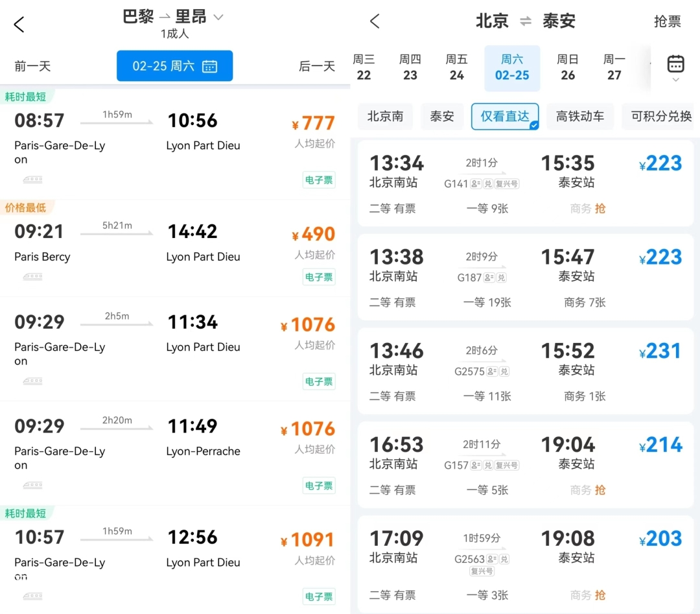Tap the back arrow in Paris-Lyon panel
Viewport: 700px width, 614px height.
coord(19,25)
